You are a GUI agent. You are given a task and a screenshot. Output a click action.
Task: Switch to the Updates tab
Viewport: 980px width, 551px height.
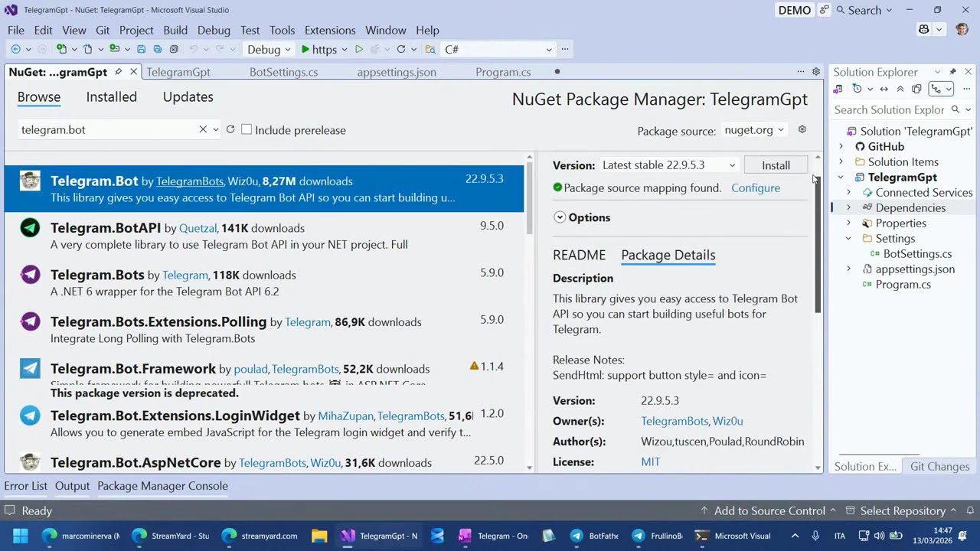[188, 97]
